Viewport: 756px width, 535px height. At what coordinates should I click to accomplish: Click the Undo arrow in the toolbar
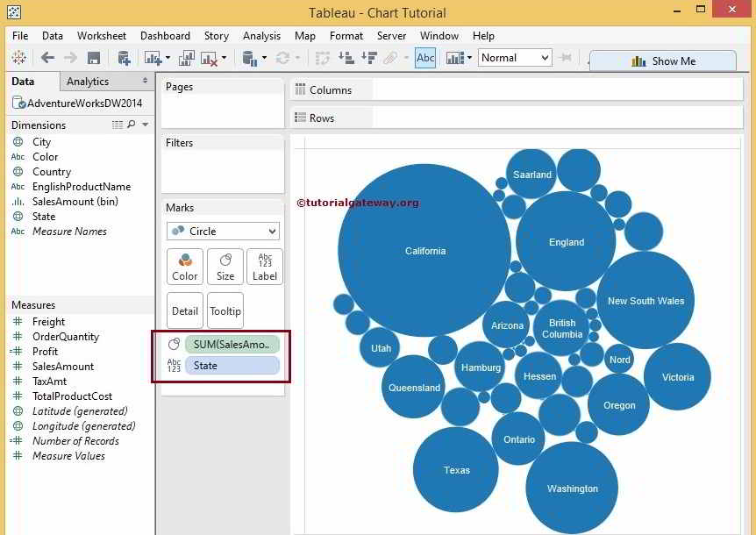pyautogui.click(x=48, y=58)
